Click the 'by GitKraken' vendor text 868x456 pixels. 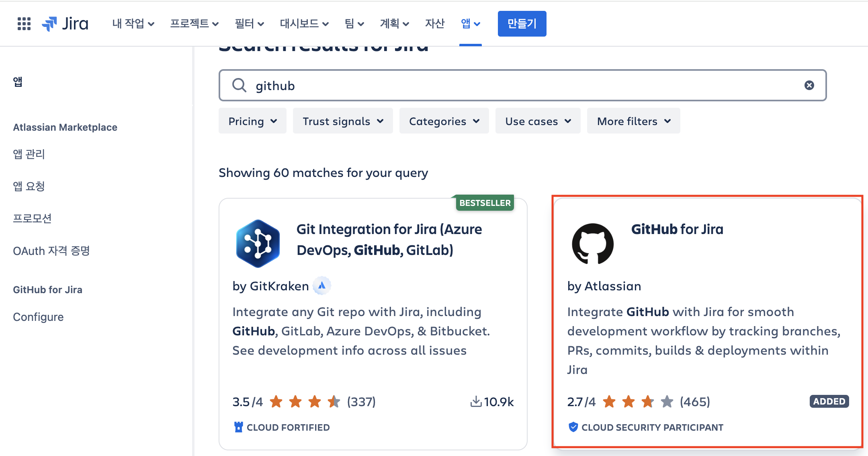[x=270, y=286]
